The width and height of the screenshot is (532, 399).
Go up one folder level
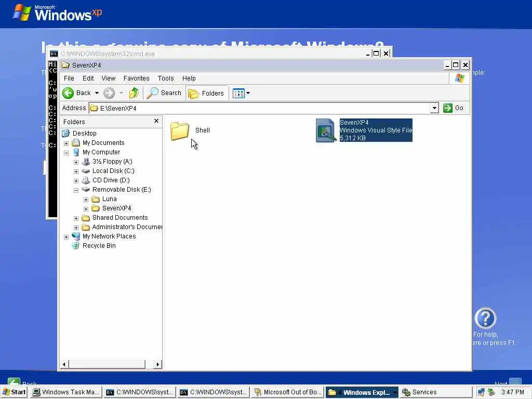point(134,93)
